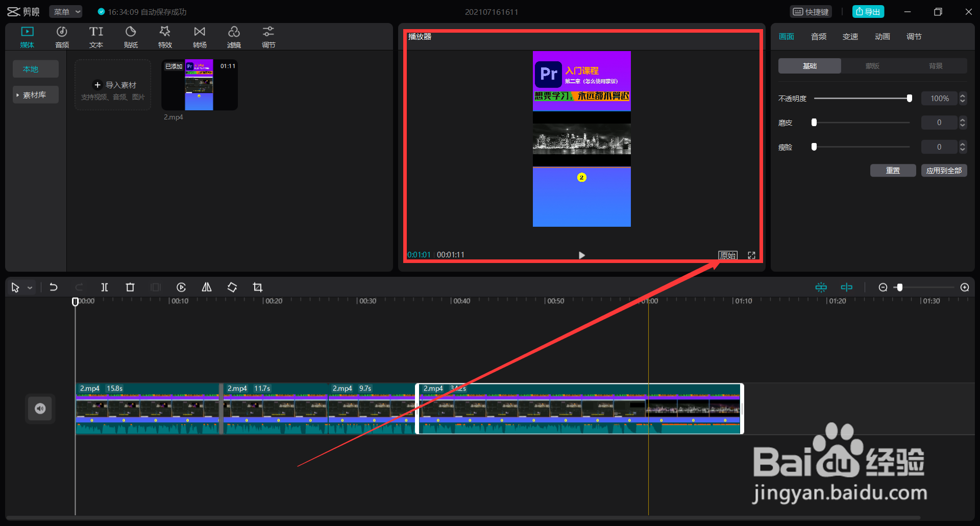Screen dimensions: 980x526
Task: Click the 导出 export button
Action: click(x=868, y=12)
